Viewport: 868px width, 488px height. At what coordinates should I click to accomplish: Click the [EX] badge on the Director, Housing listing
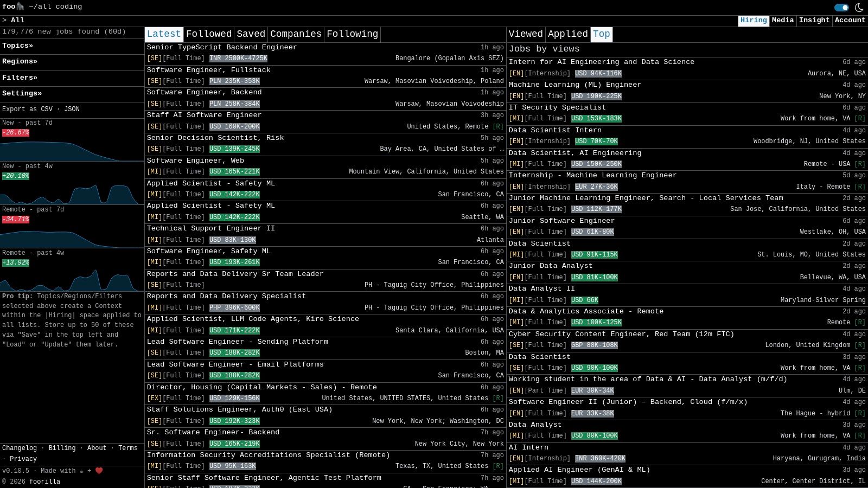click(154, 397)
